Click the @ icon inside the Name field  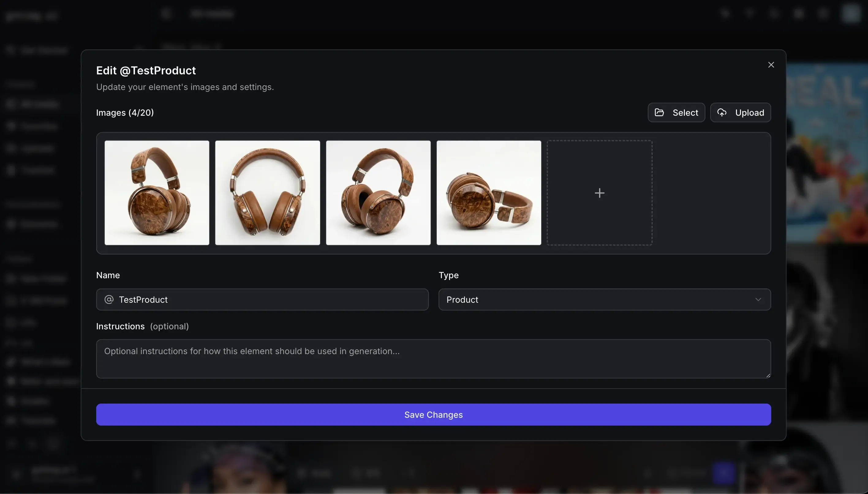click(109, 299)
